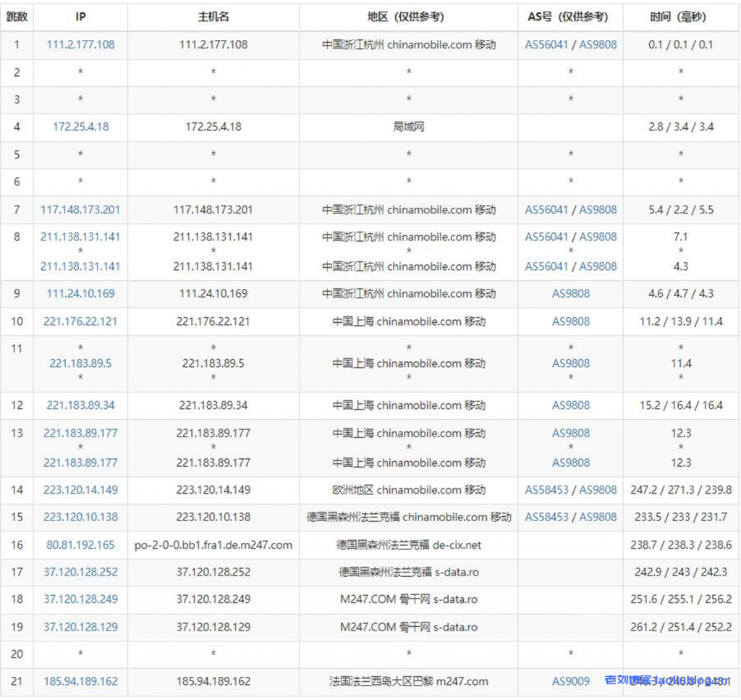Click the 221.183.89.5 link in hop 11

tap(80, 363)
